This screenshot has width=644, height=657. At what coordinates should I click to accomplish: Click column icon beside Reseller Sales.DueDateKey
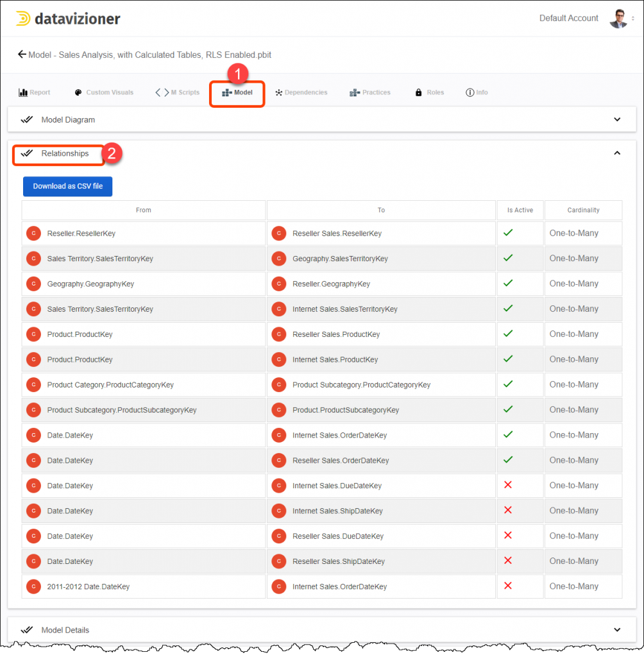coord(278,536)
